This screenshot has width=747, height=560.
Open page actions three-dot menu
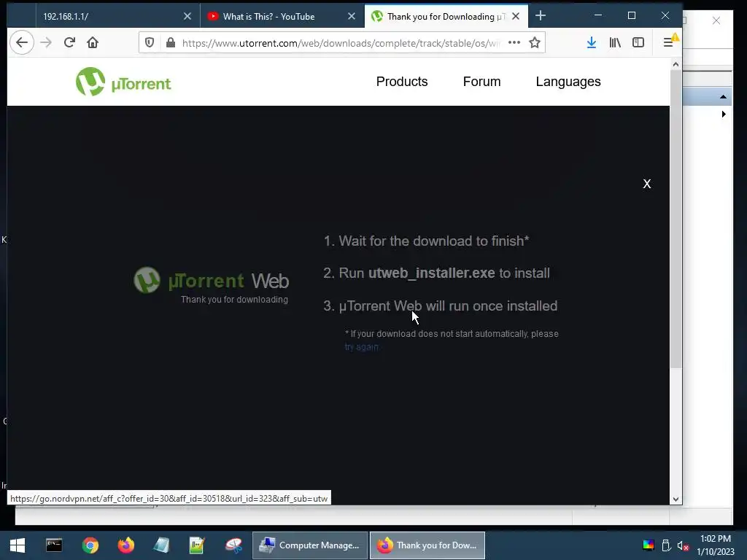(x=514, y=42)
